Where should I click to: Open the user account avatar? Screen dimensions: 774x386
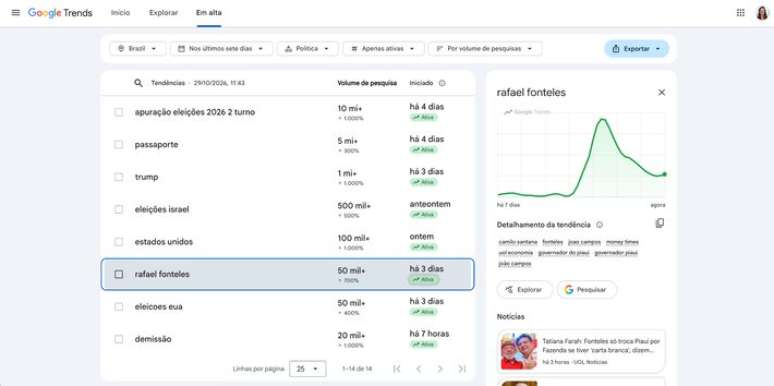(x=762, y=13)
